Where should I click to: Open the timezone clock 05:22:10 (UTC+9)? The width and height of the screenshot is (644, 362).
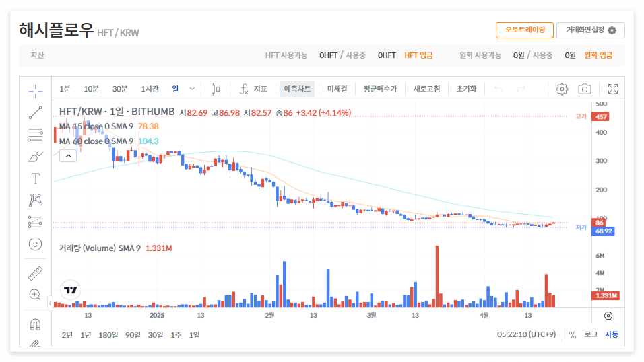pyautogui.click(x=526, y=334)
